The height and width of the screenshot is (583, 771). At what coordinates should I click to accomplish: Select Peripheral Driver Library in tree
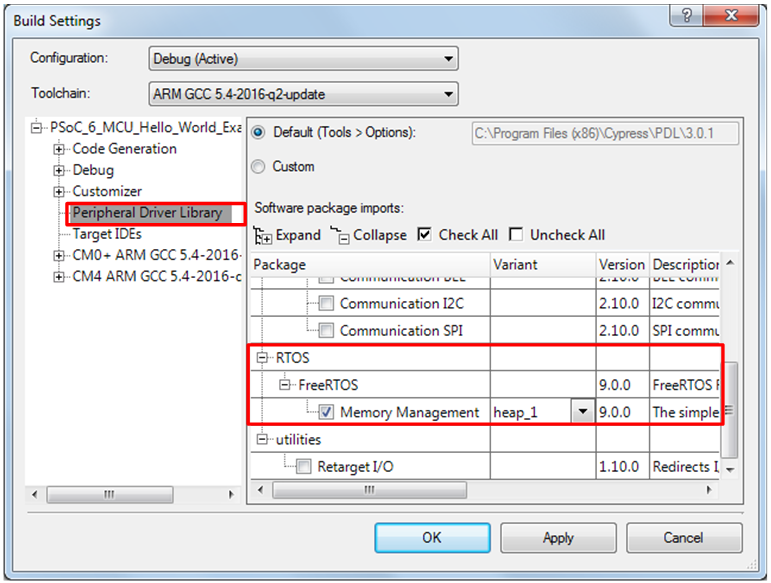[148, 213]
